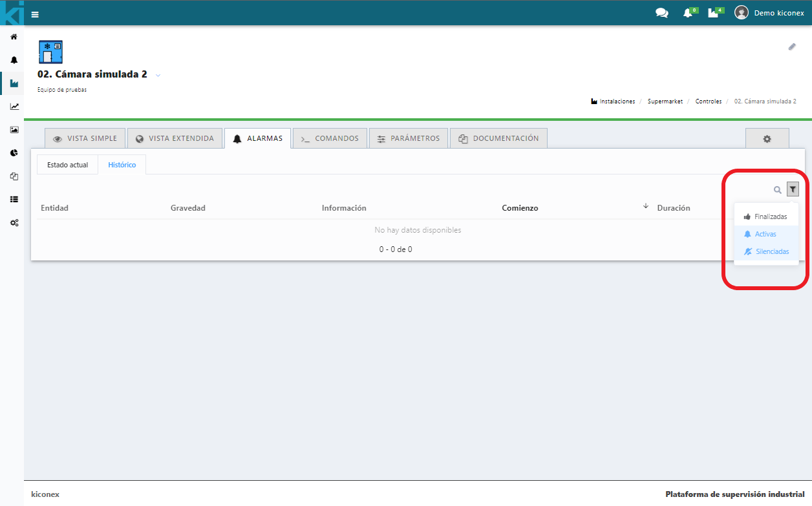This screenshot has height=506, width=812.
Task: Close the filter funnel dropdown
Action: (793, 189)
